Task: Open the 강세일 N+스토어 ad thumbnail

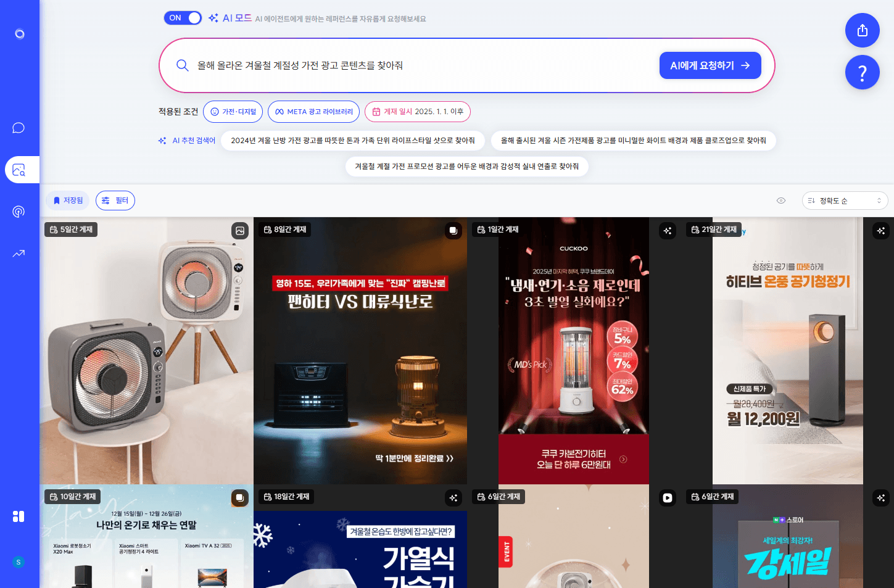Action: pyautogui.click(x=788, y=536)
